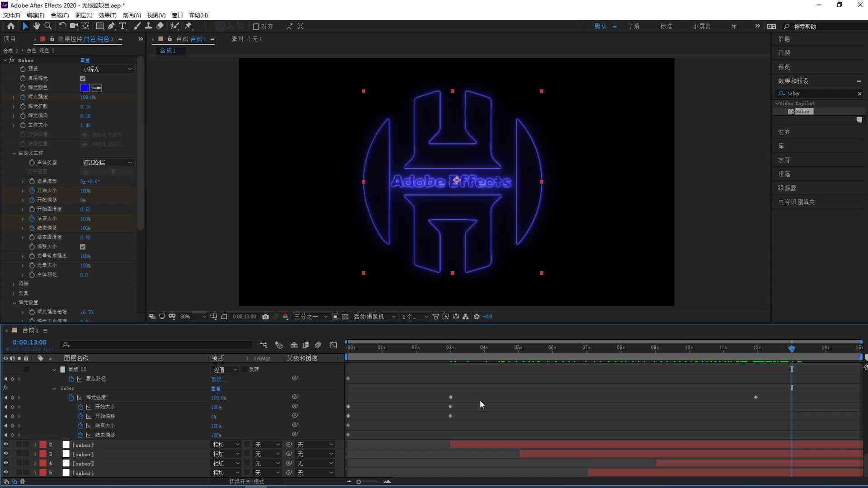Select the Hand tool
Viewport: 868px width, 488px height.
pyautogui.click(x=36, y=26)
